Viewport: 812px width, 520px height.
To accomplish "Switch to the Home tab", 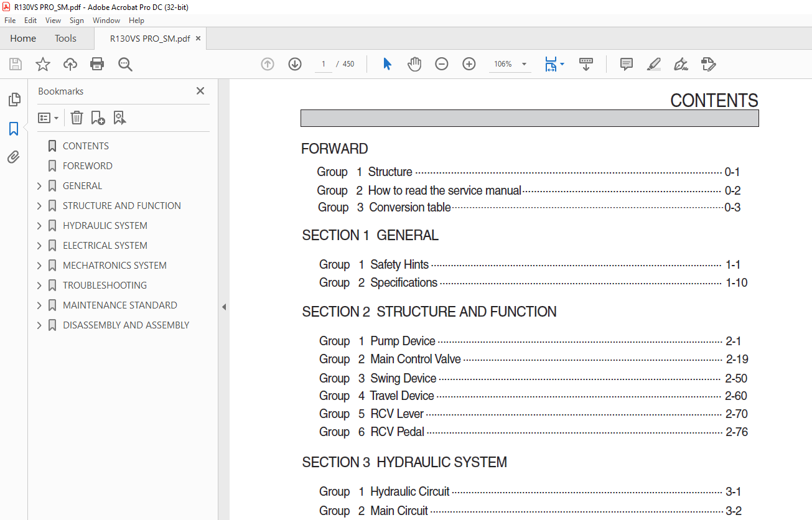I will 23,39.
